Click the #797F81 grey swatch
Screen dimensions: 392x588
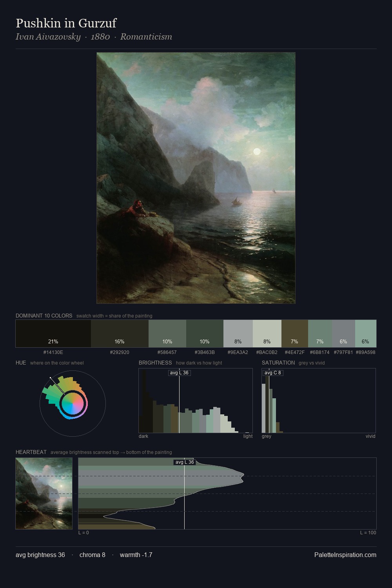point(343,334)
